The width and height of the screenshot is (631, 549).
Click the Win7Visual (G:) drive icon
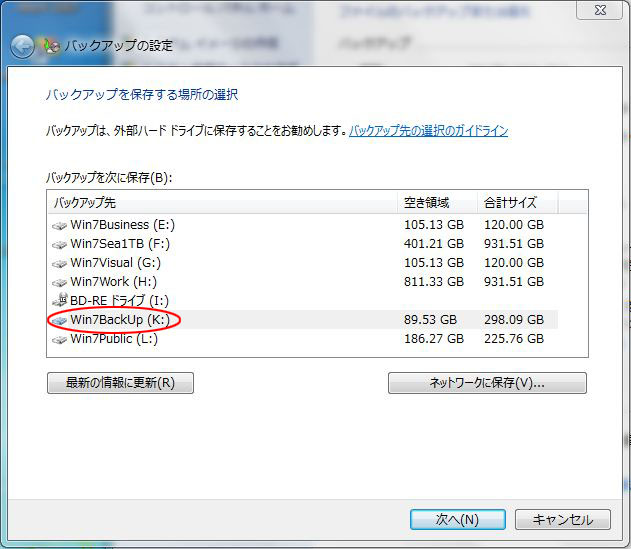[x=59, y=264]
